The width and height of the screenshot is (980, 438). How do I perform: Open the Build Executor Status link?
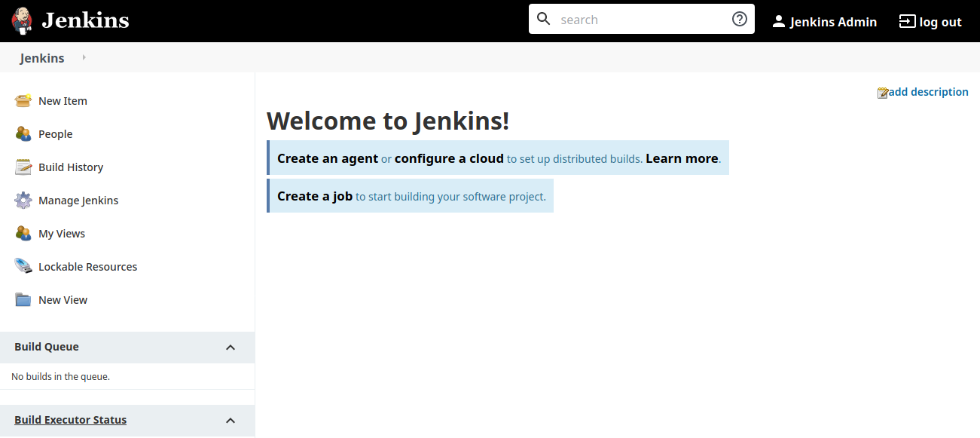coord(70,420)
